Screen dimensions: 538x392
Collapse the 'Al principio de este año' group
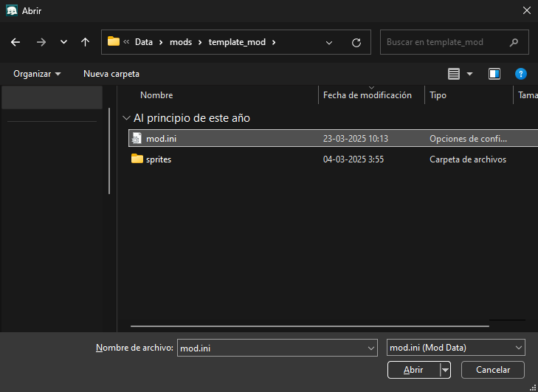click(x=126, y=118)
